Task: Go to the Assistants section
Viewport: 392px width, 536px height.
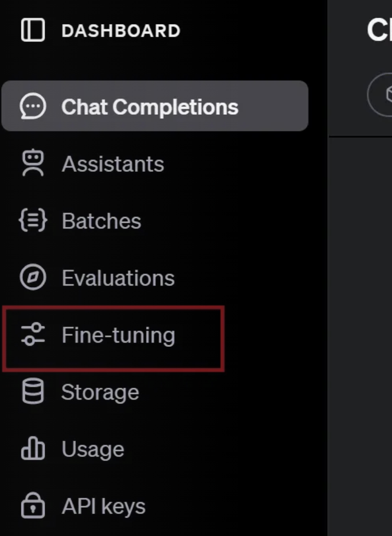Action: point(113,164)
